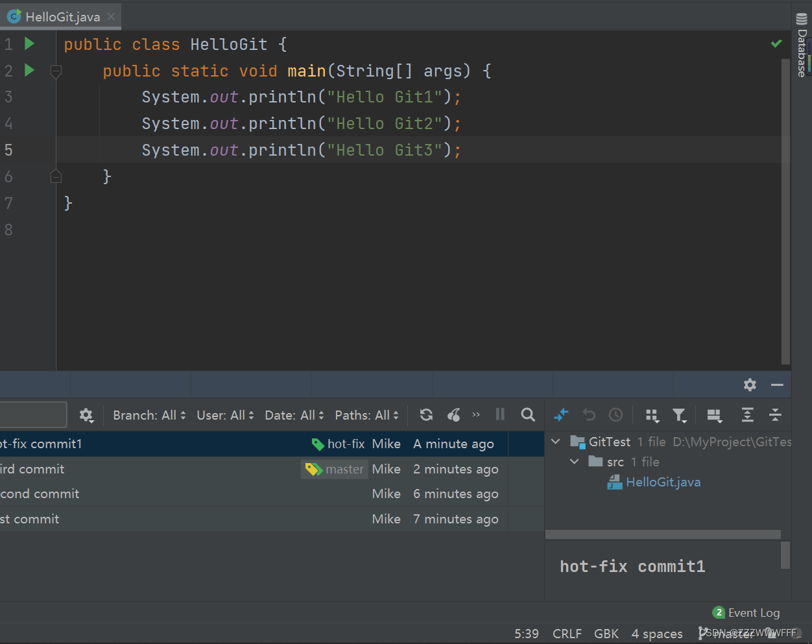Screen dimensions: 812x644
Task: Select GitTest root folder
Action: tap(609, 442)
